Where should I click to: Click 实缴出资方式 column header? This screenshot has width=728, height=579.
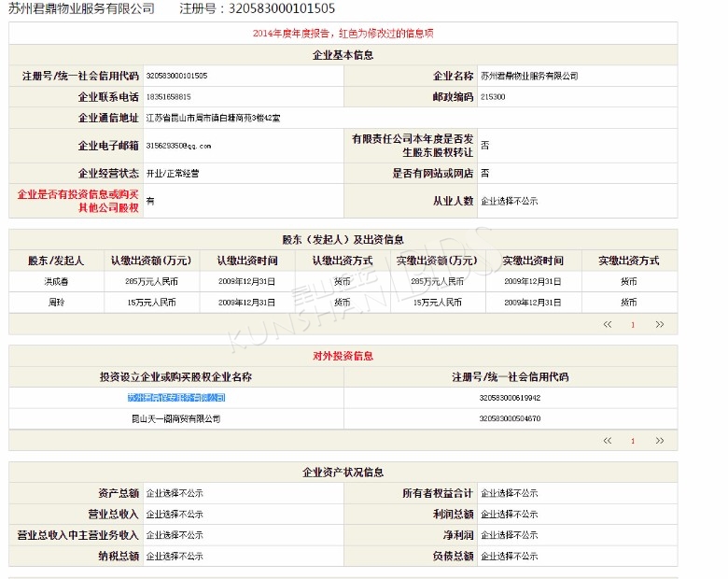pyautogui.click(x=629, y=261)
